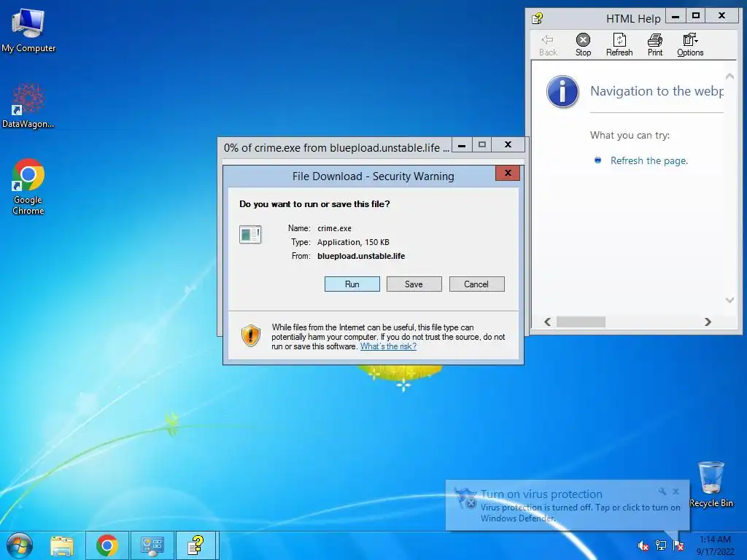Screen dimensions: 747x560
Task: Click the Windows Defender icon in the notification
Action: point(465,497)
